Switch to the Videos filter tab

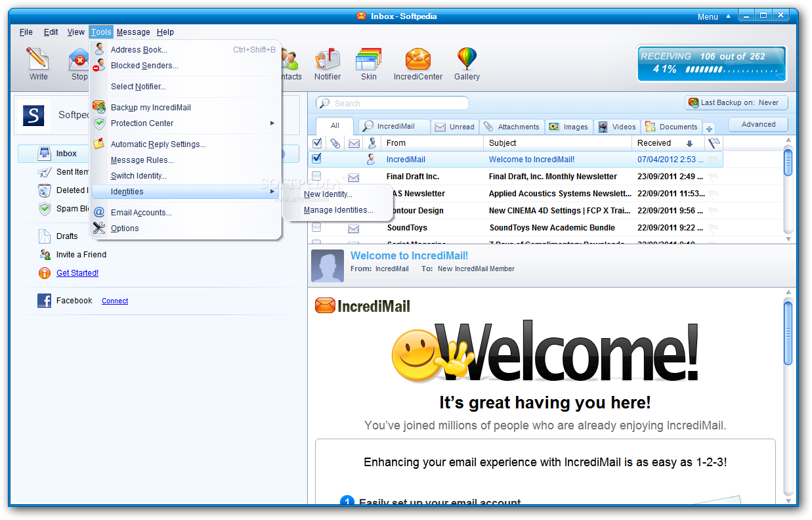click(617, 127)
